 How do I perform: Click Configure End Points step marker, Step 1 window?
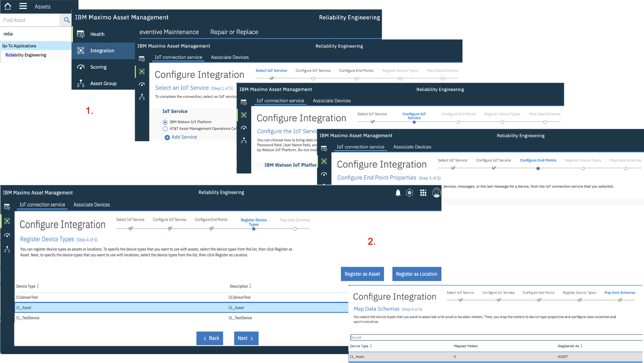tap(356, 78)
